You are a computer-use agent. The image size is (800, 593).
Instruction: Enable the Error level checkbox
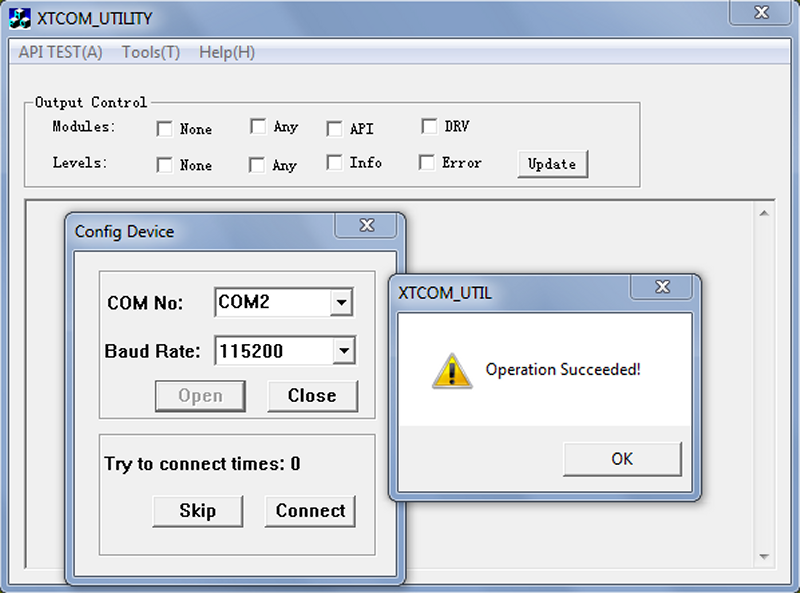tap(427, 163)
